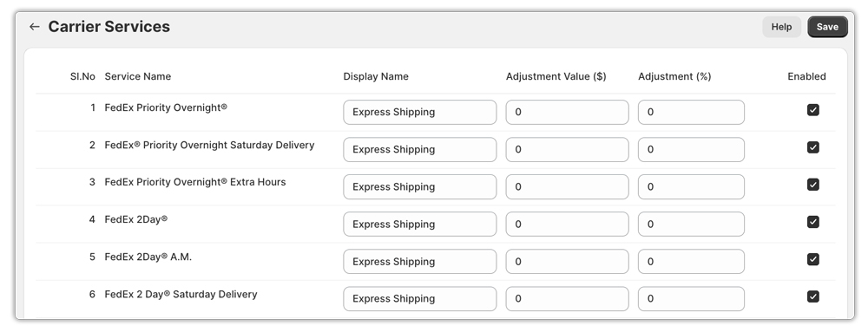Screen dimensions: 868x332
Task: Select FedEx 2 Day® Saturday Delivery text
Action: coord(181,295)
